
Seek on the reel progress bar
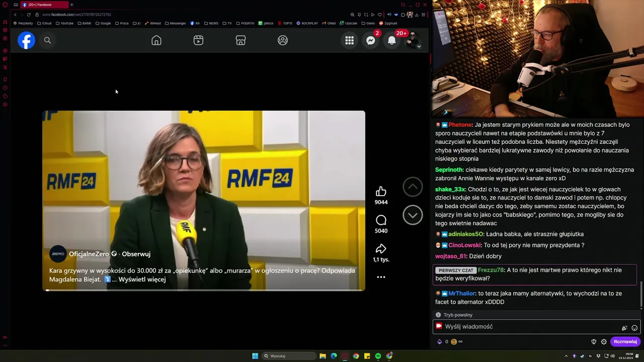(x=204, y=290)
